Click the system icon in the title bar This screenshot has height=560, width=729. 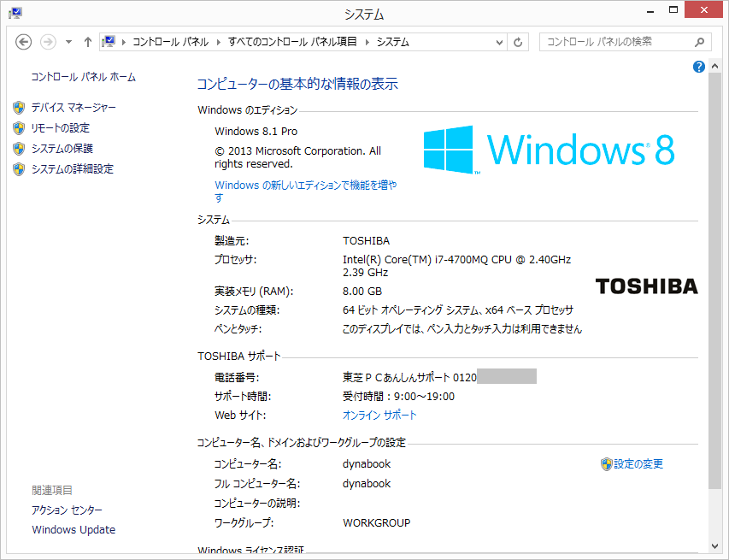pos(15,13)
